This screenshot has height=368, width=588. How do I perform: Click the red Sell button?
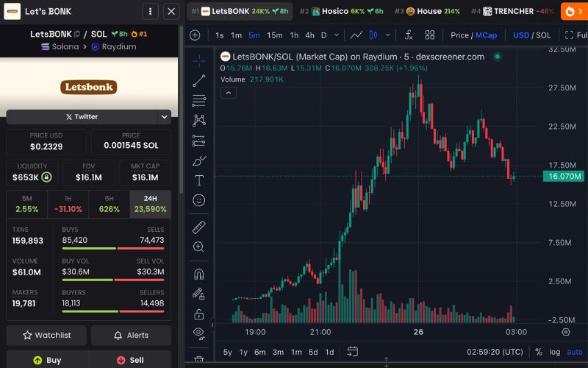(x=130, y=360)
